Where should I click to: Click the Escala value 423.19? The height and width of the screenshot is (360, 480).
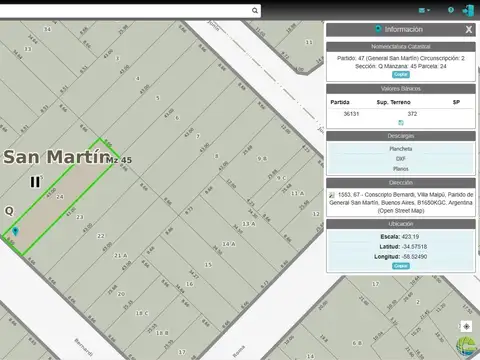point(410,237)
